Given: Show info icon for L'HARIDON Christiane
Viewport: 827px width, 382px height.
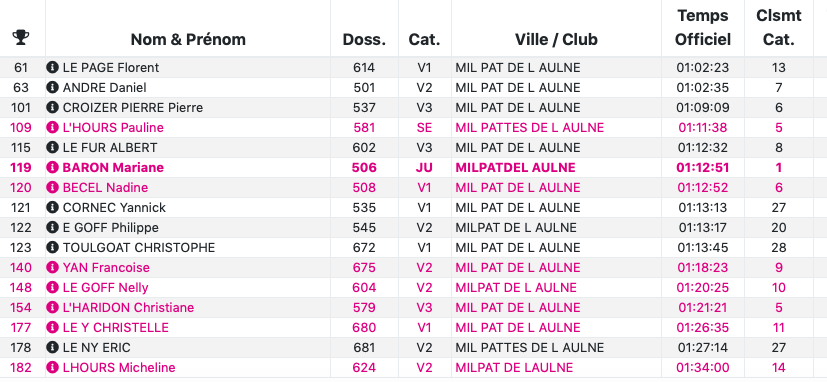Looking at the screenshot, I should [52, 308].
